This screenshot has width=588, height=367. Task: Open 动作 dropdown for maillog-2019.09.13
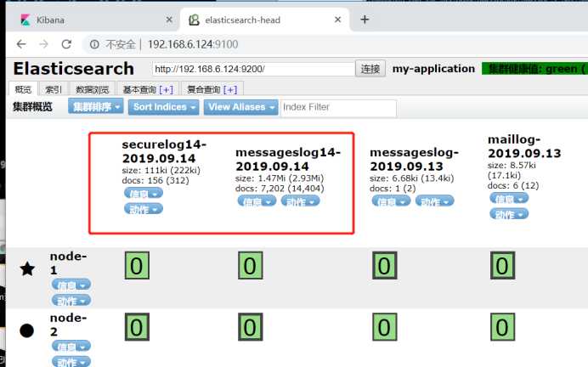click(x=509, y=214)
